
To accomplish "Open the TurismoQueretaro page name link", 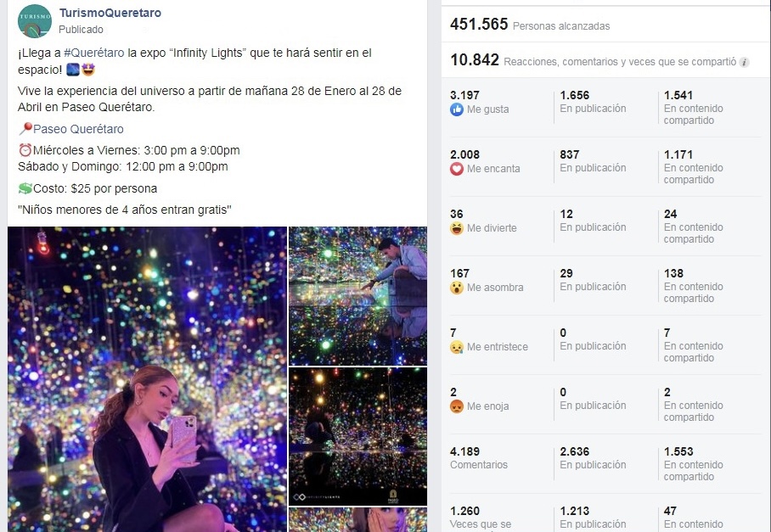I will [110, 14].
